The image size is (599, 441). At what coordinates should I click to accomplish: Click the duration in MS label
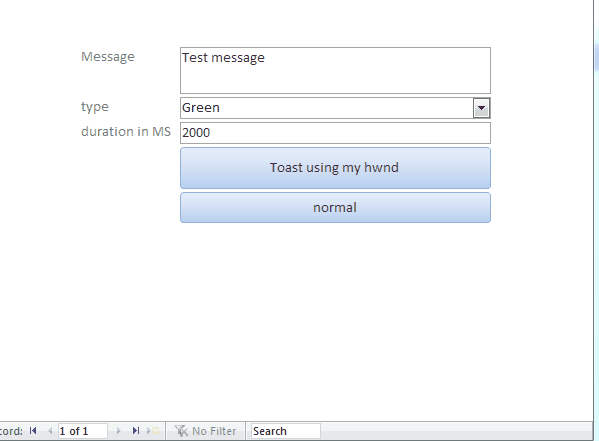click(x=126, y=131)
